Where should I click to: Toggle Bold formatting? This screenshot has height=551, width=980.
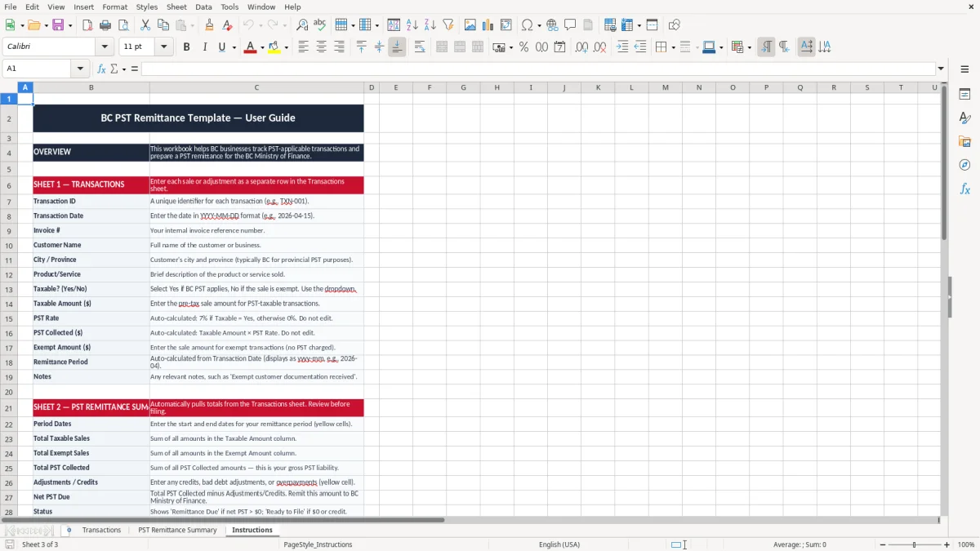[187, 47]
